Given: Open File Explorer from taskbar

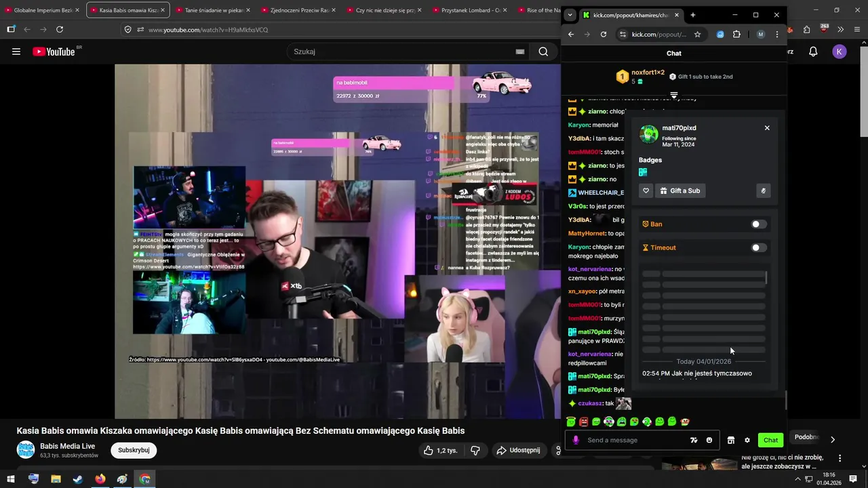Looking at the screenshot, I should pos(56,479).
